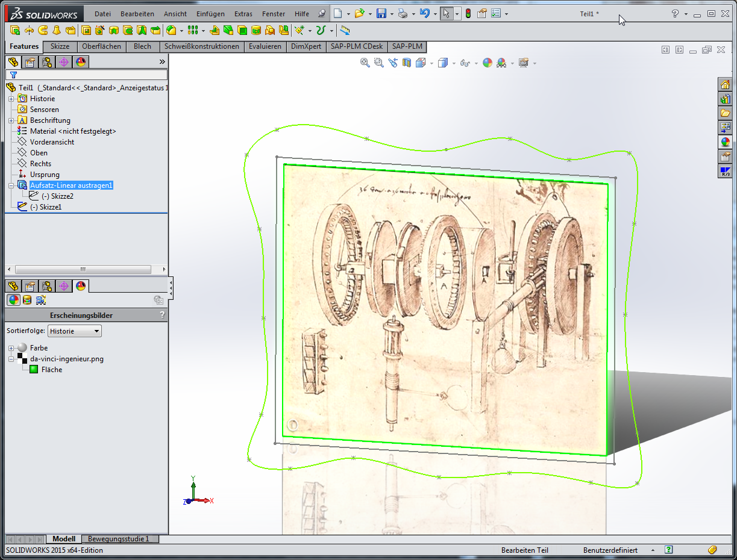The image size is (737, 560).
Task: Click the Rebuild traffic light icon
Action: point(468,13)
